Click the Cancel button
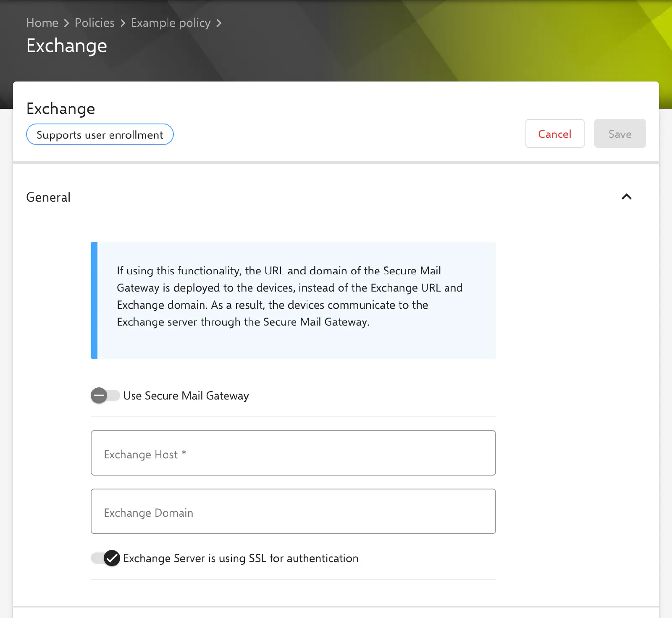 click(x=555, y=134)
